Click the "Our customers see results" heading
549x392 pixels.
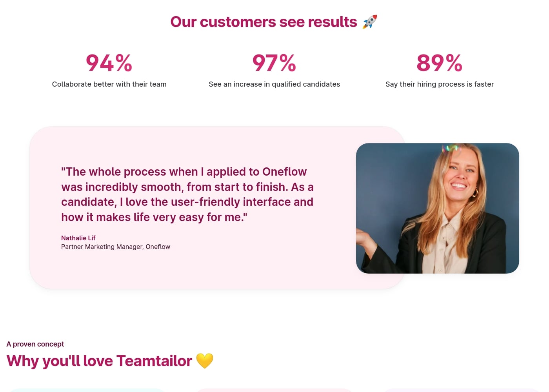pyautogui.click(x=264, y=22)
